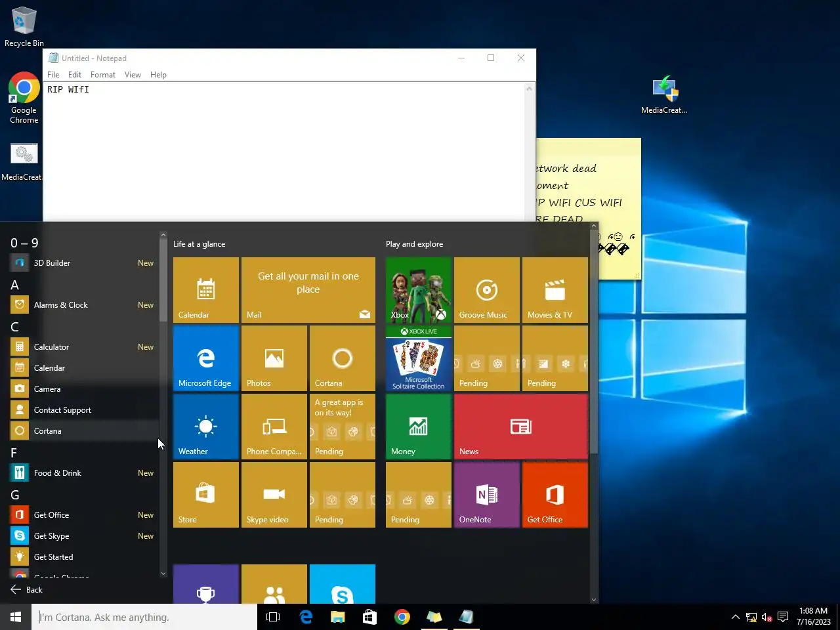Viewport: 840px width, 630px height.
Task: Open Chrome from the taskbar
Action: (402, 617)
